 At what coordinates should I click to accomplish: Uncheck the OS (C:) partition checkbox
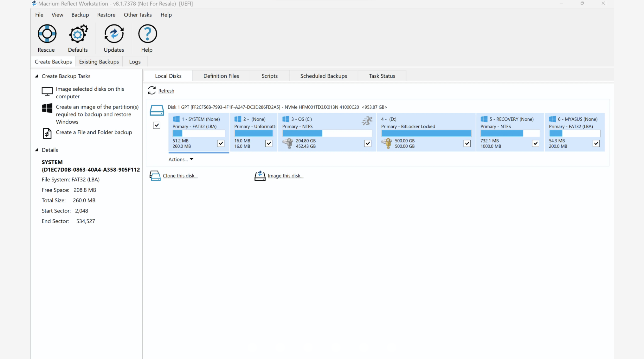coord(368,143)
